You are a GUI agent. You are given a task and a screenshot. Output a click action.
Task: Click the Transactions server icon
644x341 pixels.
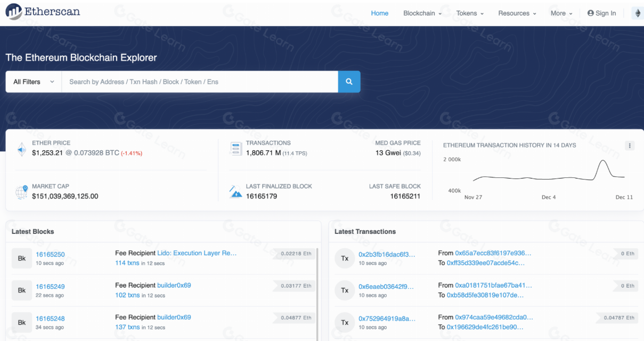pos(235,148)
